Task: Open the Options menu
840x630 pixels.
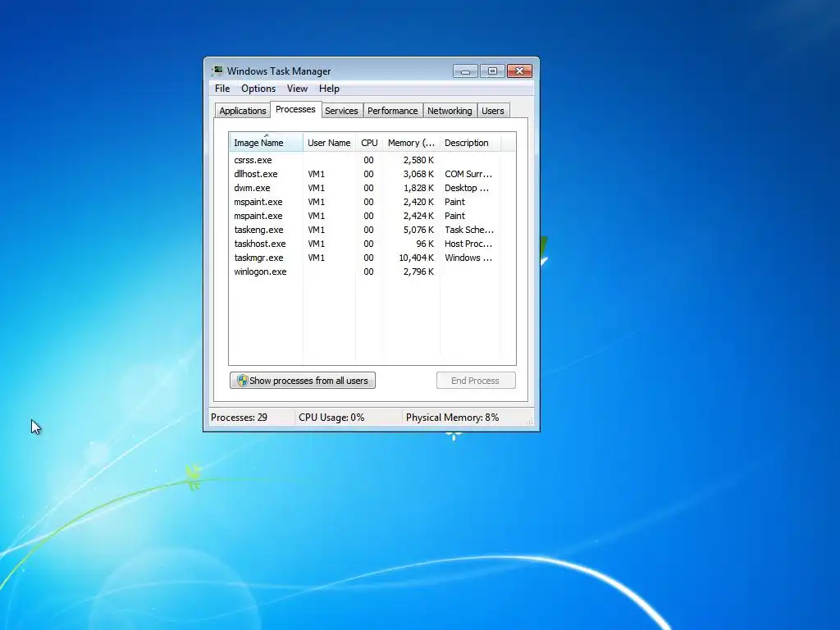Action: (258, 89)
